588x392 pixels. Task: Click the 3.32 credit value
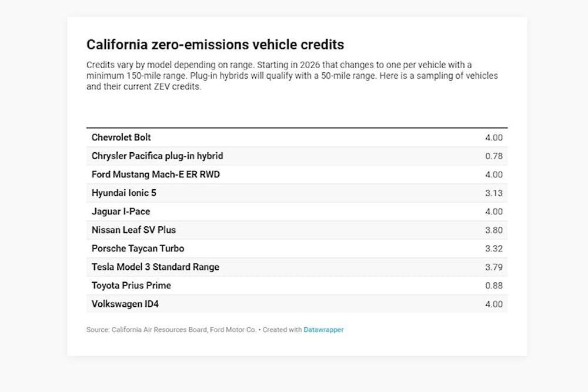click(494, 249)
